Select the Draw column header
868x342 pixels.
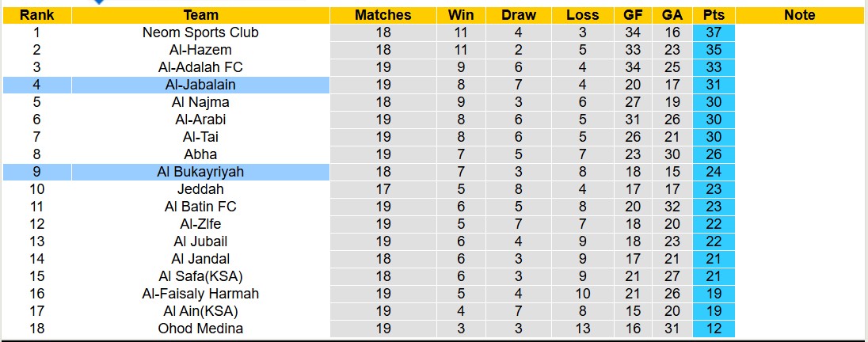[519, 15]
